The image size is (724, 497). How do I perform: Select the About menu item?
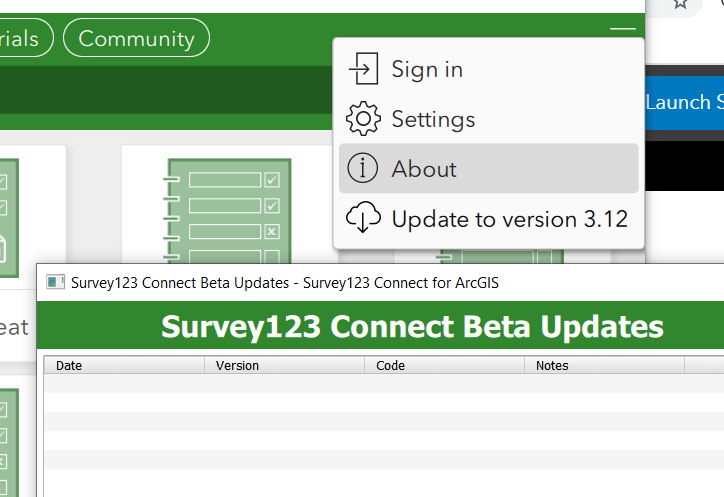(x=424, y=169)
